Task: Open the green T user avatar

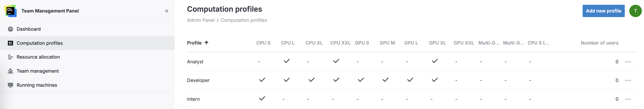Action: pyautogui.click(x=635, y=11)
